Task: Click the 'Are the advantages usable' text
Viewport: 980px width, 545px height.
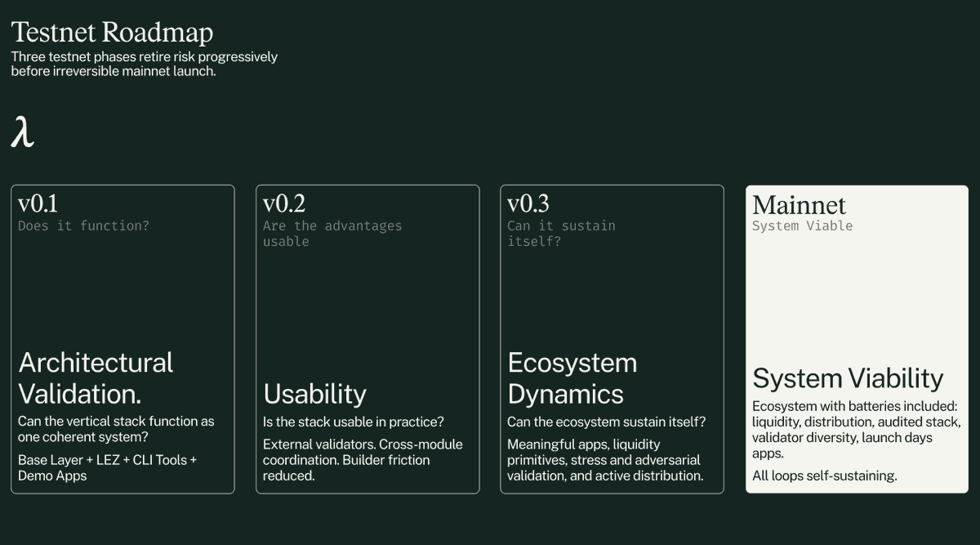Action: click(x=332, y=234)
